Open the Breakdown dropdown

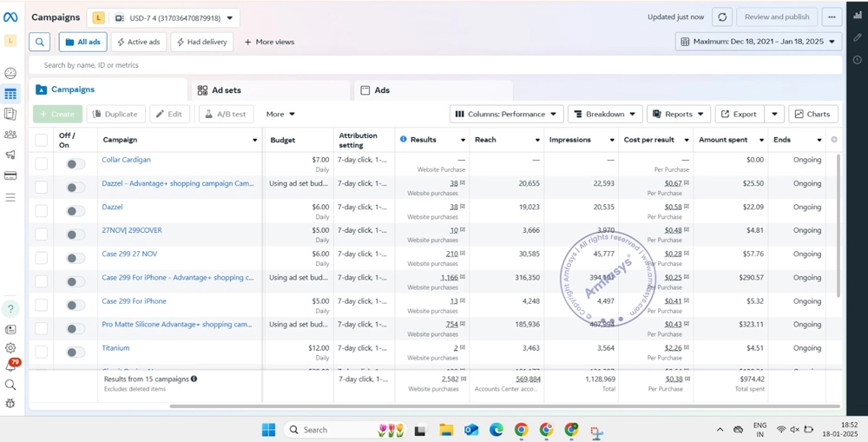point(605,114)
